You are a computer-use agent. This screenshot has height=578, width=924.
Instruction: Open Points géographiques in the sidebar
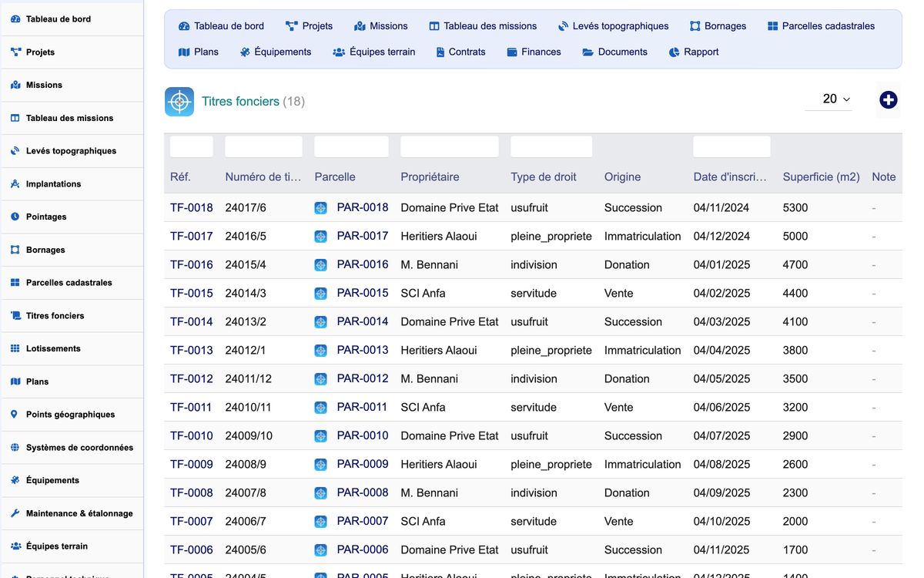tap(72, 415)
